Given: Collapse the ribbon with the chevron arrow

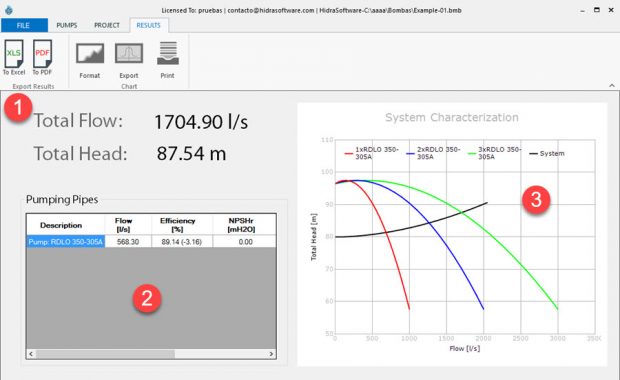Looking at the screenshot, I should pyautogui.click(x=612, y=85).
